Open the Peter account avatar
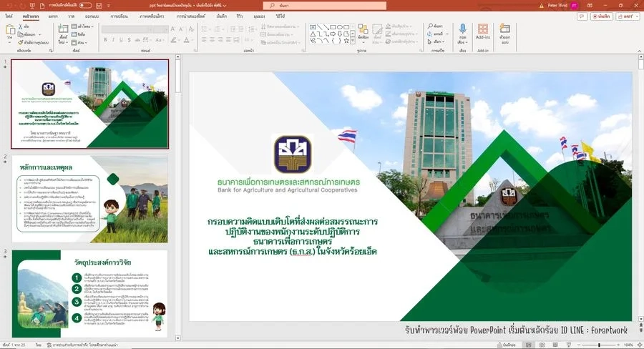644x349 pixels. coord(574,5)
